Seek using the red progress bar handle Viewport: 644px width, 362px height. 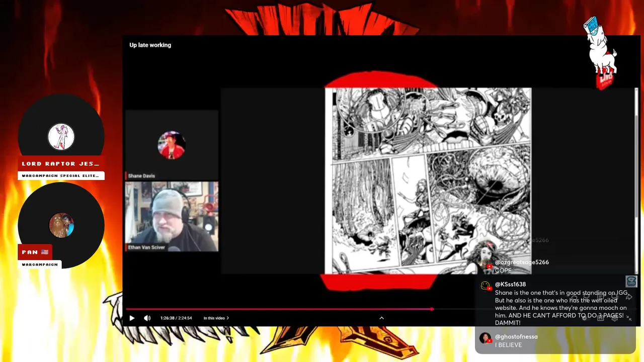coord(432,309)
